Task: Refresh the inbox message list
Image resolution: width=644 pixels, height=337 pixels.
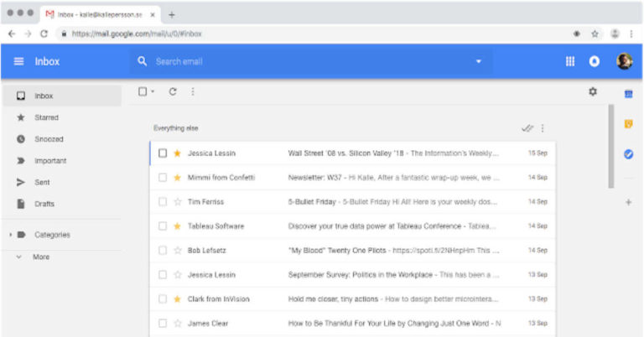Action: pyautogui.click(x=173, y=91)
